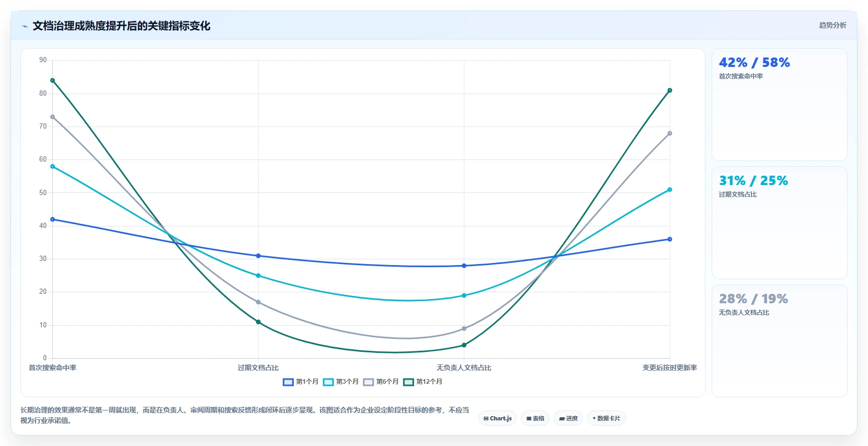Click the x-axis label 变更后按时更新率

click(670, 368)
